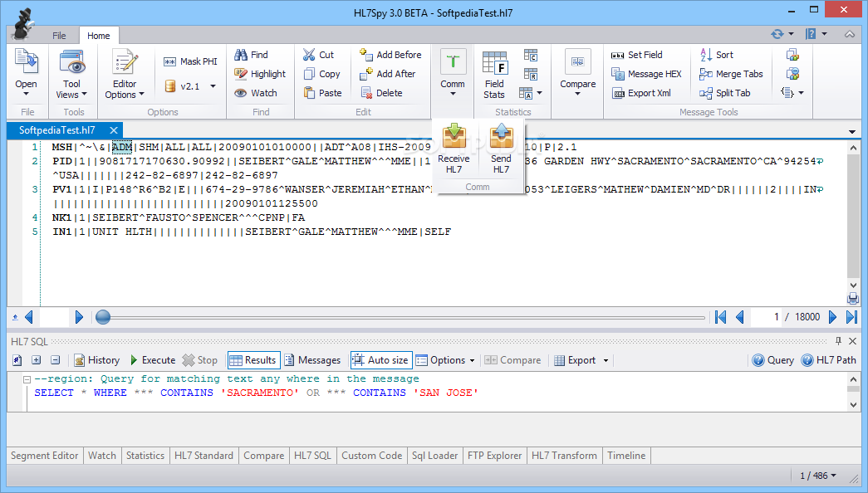Click Receive HL7 in Comm popup
868x493 pixels.
454,149
